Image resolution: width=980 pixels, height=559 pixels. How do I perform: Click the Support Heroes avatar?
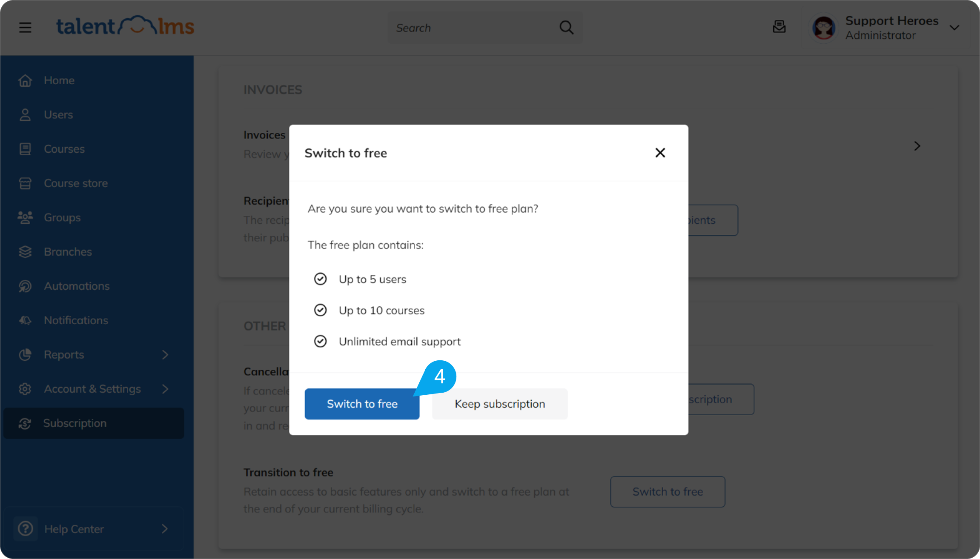point(824,28)
